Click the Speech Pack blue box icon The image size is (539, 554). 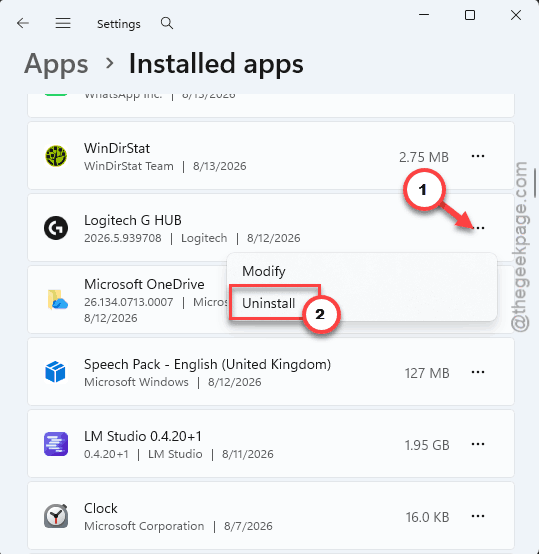point(55,372)
